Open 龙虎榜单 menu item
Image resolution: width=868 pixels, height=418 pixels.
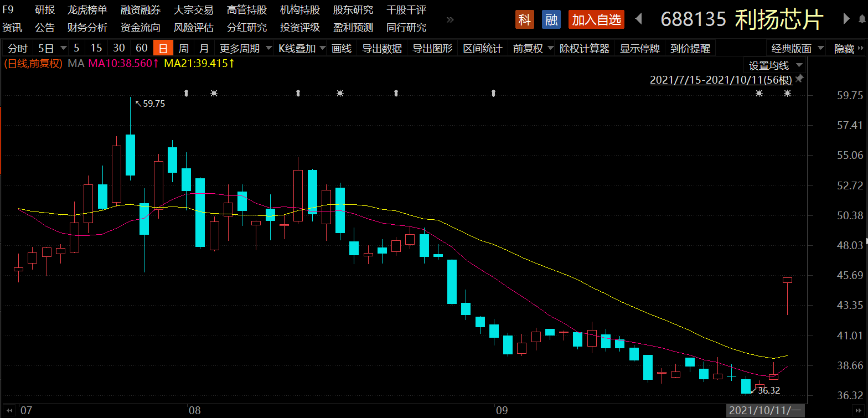(87, 10)
